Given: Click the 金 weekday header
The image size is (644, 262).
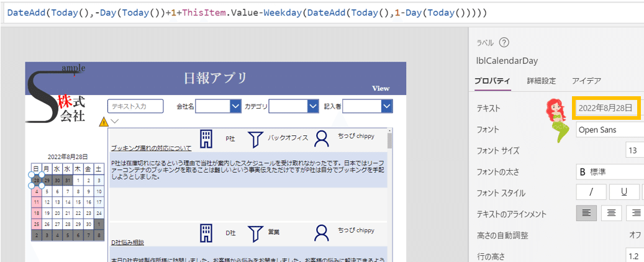Looking at the screenshot, I should pyautogui.click(x=88, y=168).
